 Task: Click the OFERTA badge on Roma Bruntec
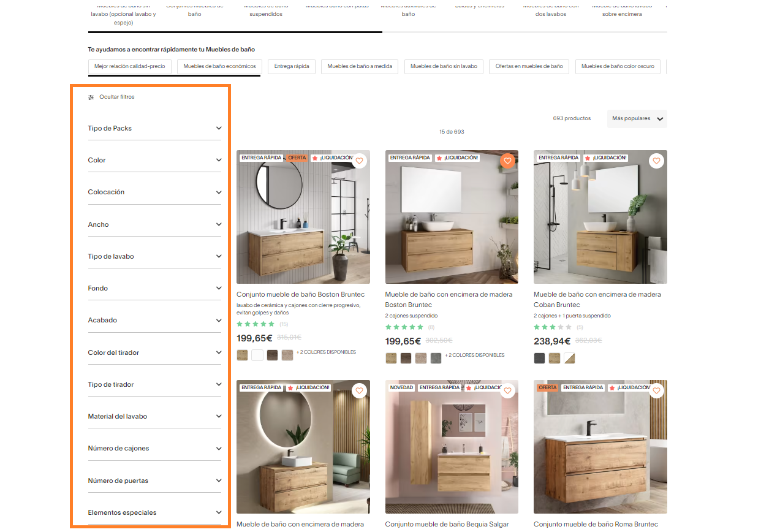point(548,387)
